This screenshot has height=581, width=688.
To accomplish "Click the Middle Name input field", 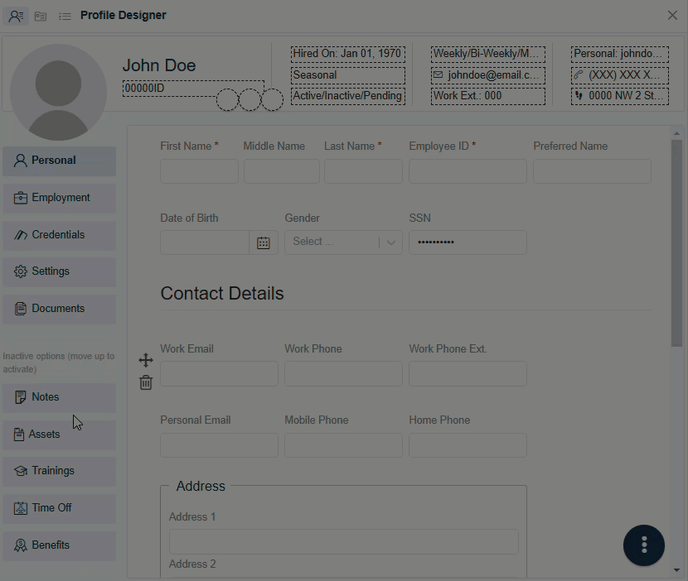I will (281, 171).
